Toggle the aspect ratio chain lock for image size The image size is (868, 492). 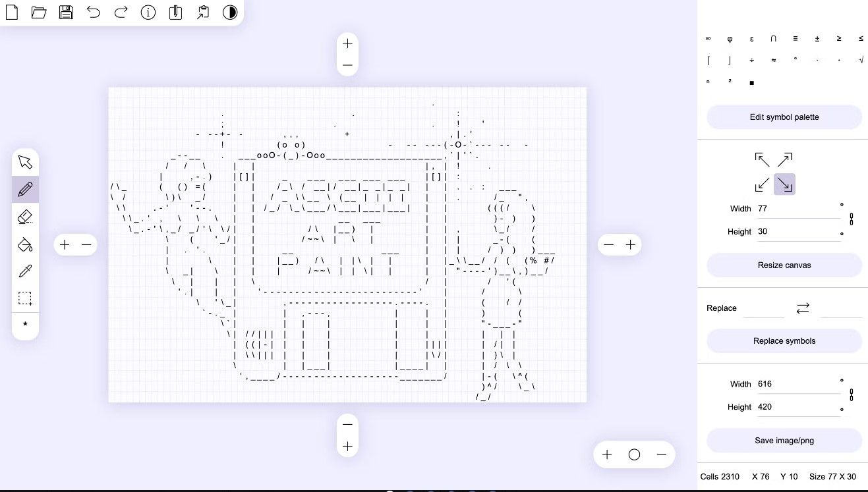coord(852,395)
